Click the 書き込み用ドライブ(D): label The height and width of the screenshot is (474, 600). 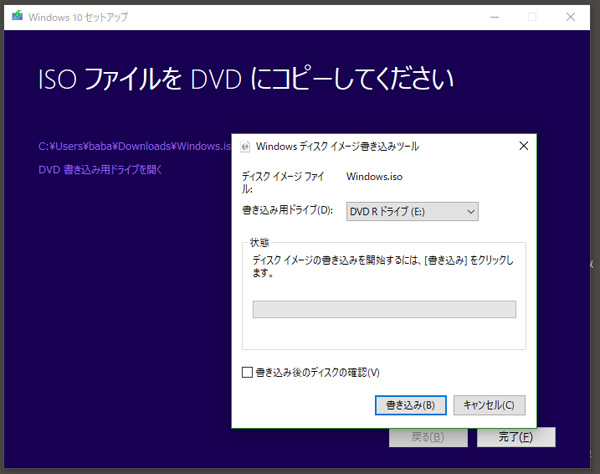[x=287, y=210]
